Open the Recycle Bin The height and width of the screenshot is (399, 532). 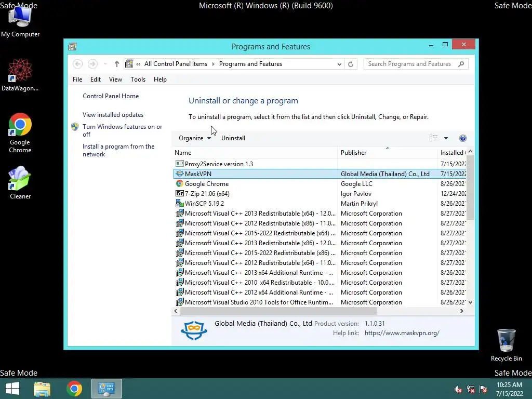coord(506,345)
